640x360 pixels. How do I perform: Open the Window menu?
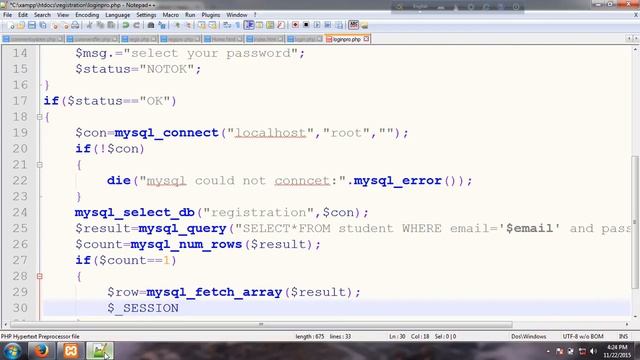[237, 15]
